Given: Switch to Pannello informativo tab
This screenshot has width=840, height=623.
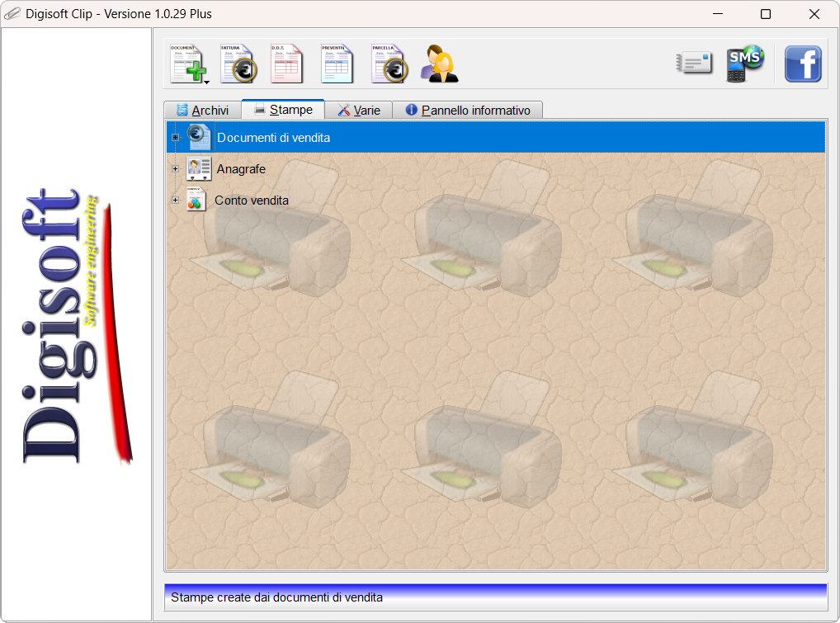Looking at the screenshot, I should 468,111.
